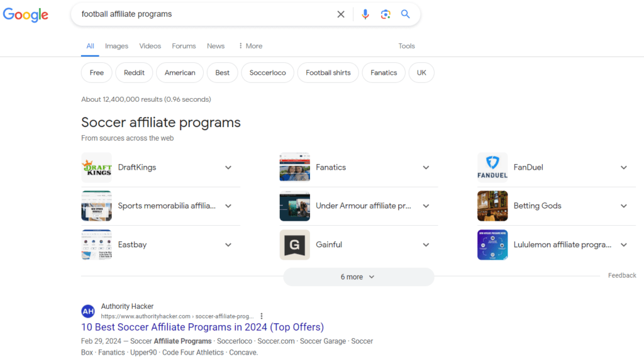
Task: Click the Under Armour thumbnail
Action: 294,206
